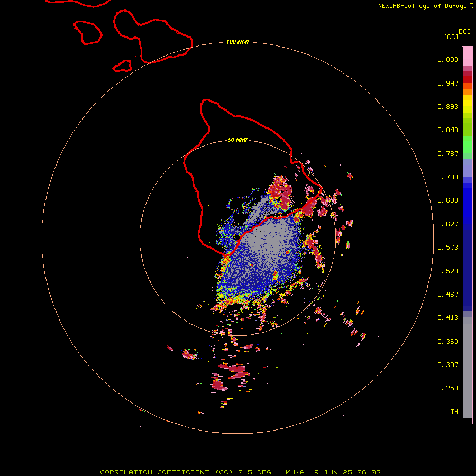The image size is (476, 476).
Task: Click the 100 NMI range ring label
Action: pyautogui.click(x=237, y=42)
